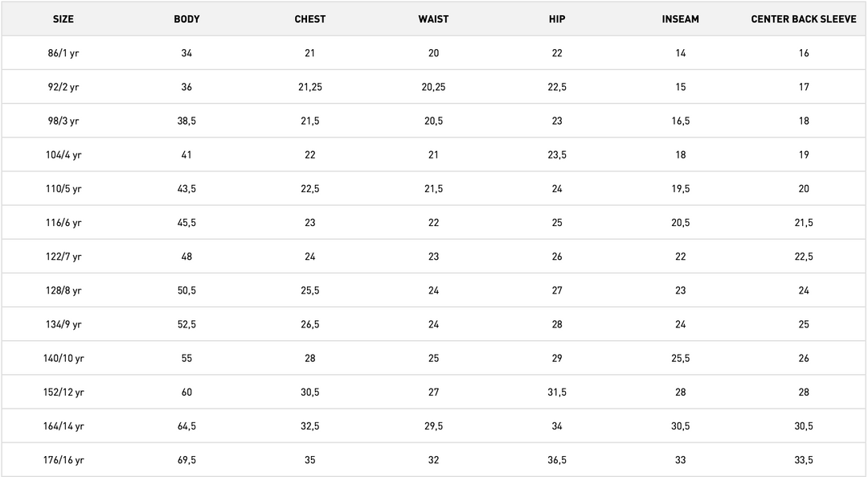The width and height of the screenshot is (868, 477).
Task: Click the SIZE column header
Action: (63, 19)
